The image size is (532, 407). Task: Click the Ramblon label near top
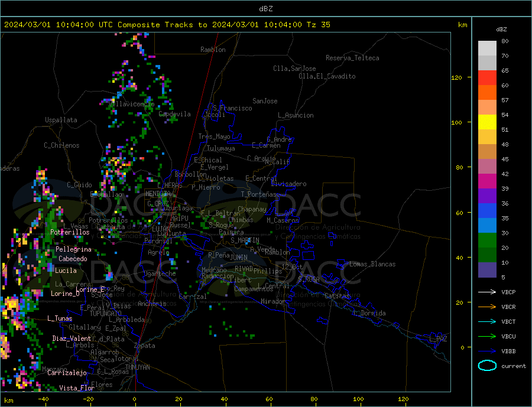click(213, 50)
